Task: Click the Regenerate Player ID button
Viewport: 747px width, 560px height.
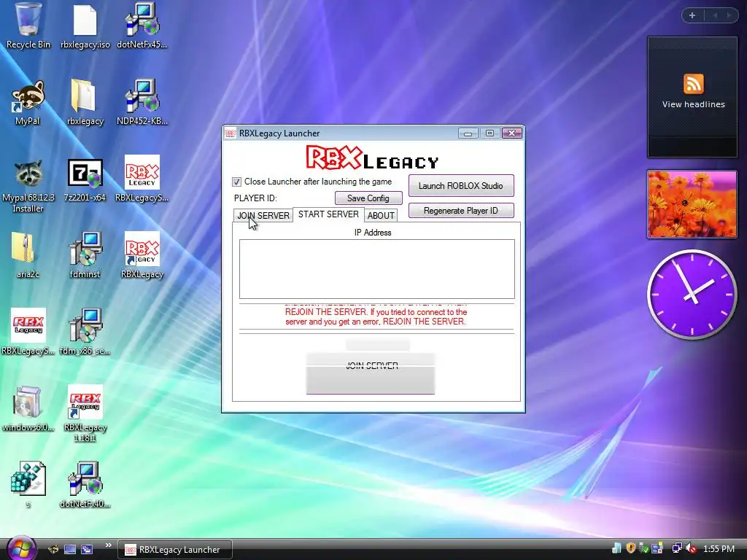Action: [x=461, y=211]
